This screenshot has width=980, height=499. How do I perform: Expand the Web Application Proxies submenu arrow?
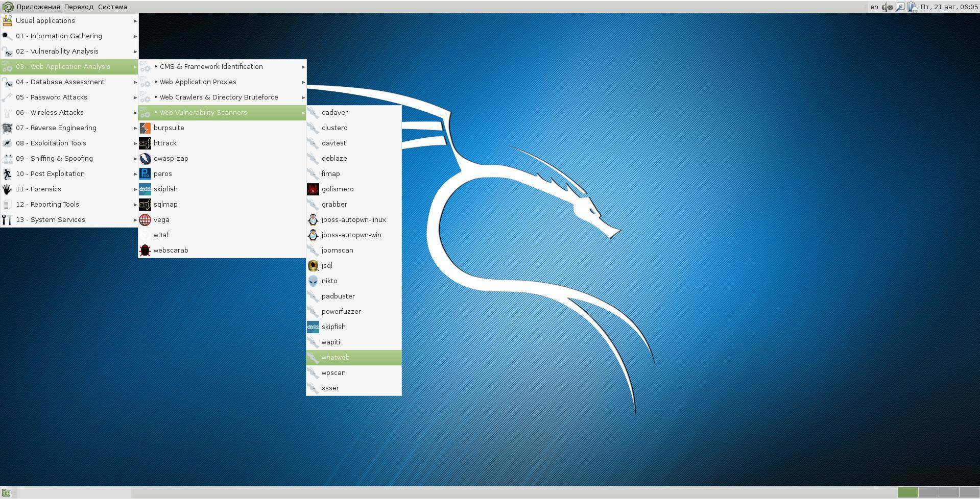click(x=303, y=82)
